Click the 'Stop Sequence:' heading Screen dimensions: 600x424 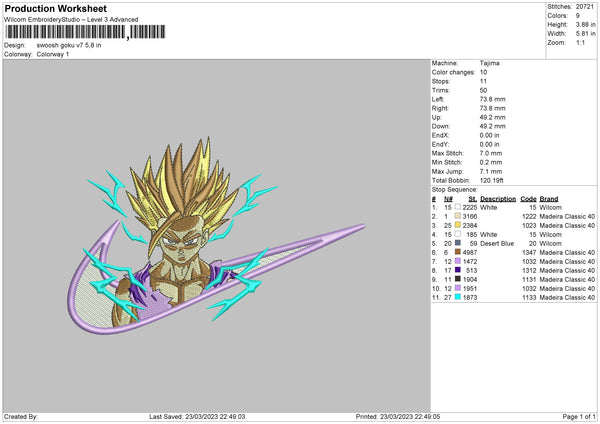[x=455, y=189]
